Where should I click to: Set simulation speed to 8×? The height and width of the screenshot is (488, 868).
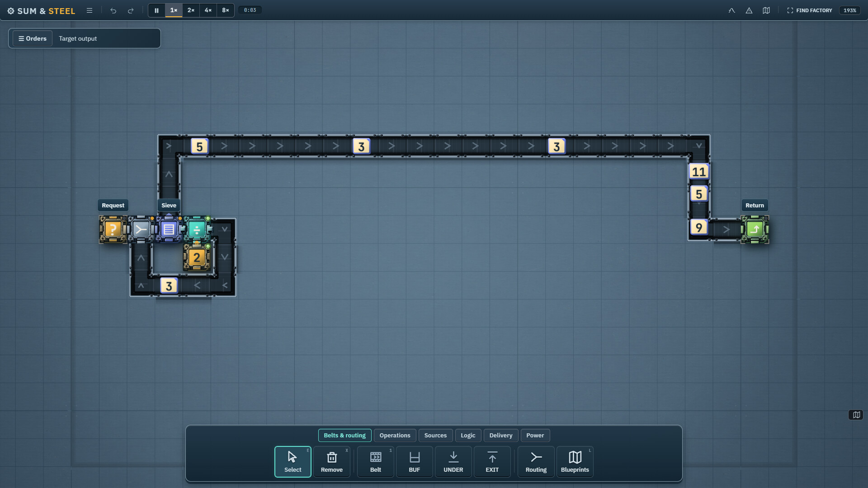click(x=225, y=10)
